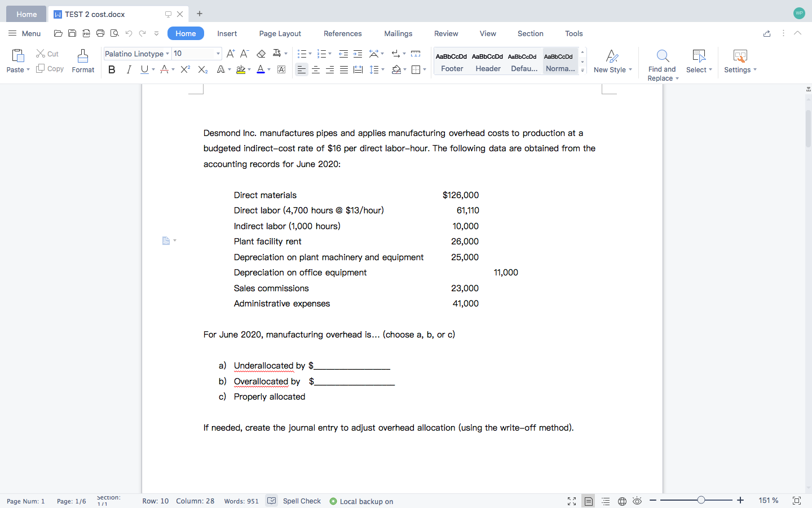Toggle bold formatting
Viewport: 812px width, 508px height.
pos(112,69)
